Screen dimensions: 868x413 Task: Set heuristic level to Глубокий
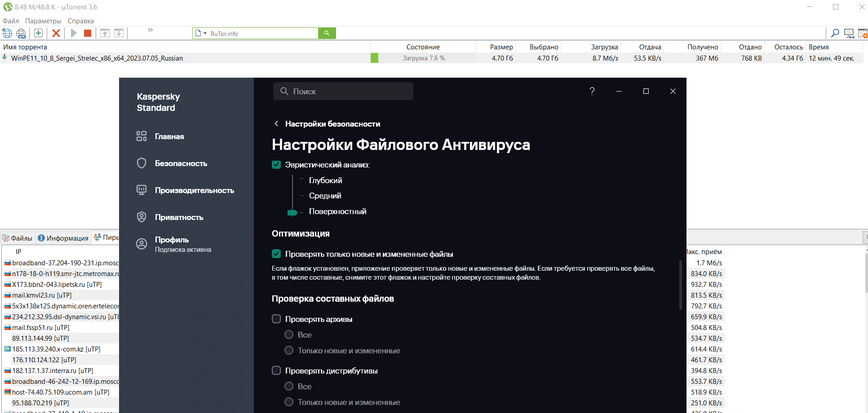[x=325, y=180]
